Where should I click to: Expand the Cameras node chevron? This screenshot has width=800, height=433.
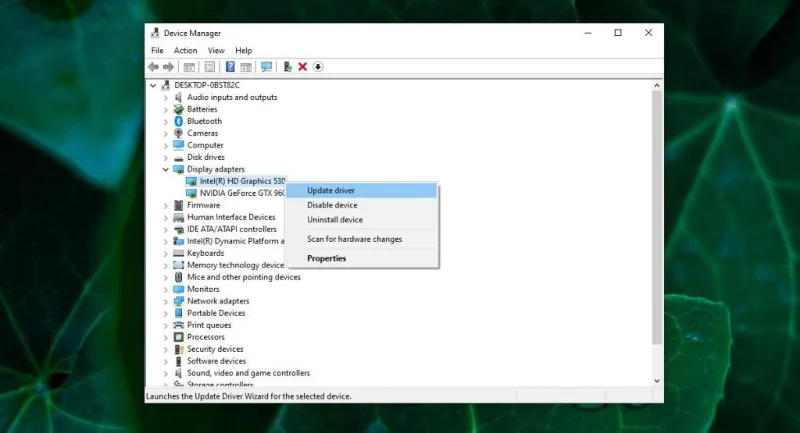click(x=165, y=133)
